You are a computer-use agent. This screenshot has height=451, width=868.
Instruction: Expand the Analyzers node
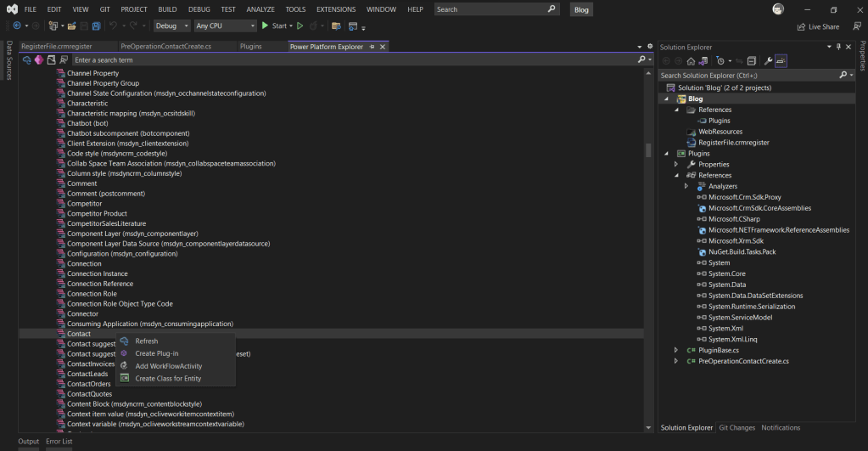[686, 186]
